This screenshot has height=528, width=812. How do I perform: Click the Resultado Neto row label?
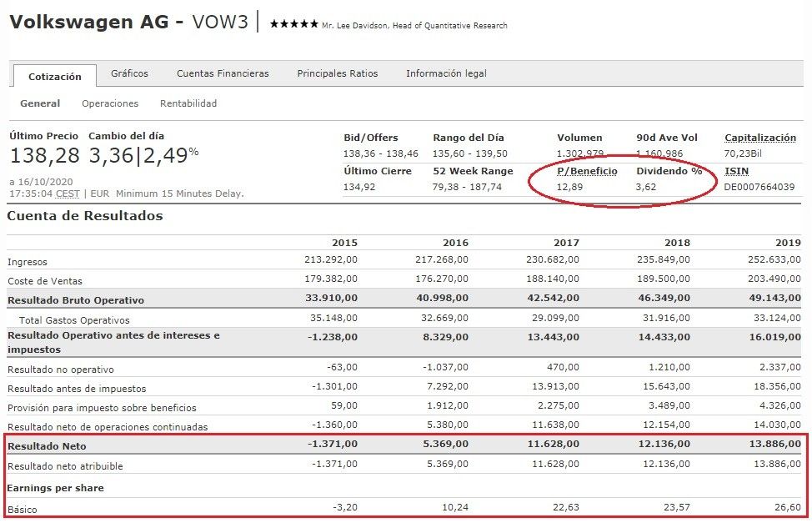(x=47, y=446)
